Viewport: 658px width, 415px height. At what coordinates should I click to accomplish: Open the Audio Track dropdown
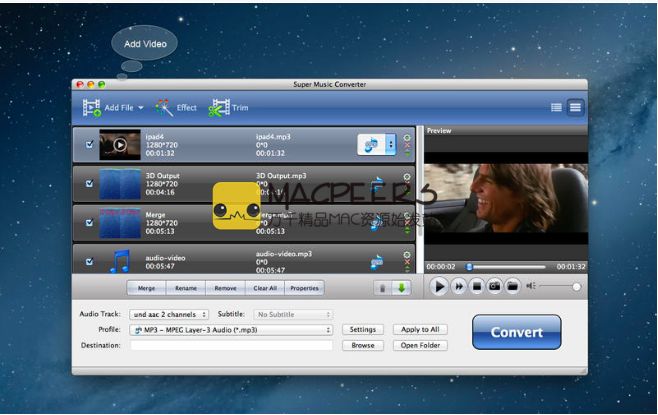(x=166, y=314)
